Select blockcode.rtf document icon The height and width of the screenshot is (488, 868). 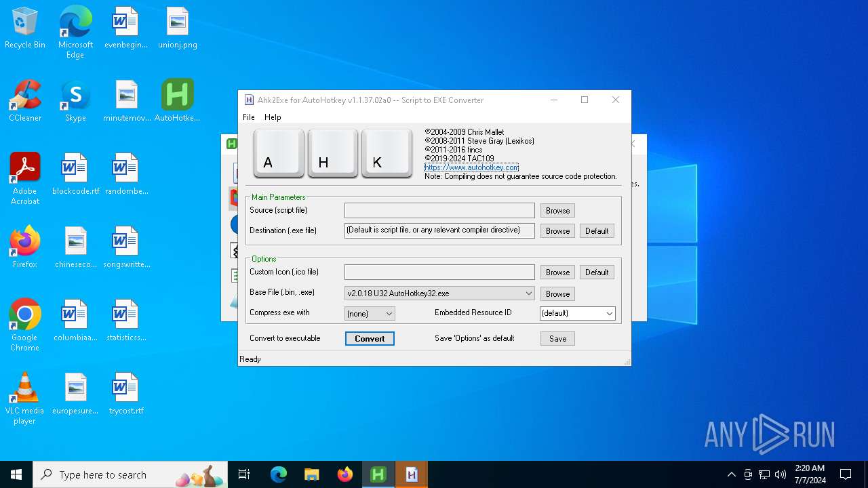[x=75, y=174]
